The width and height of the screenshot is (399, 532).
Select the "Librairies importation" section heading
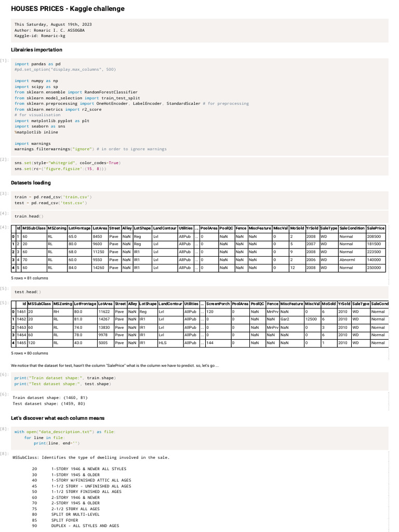[x=36, y=50]
